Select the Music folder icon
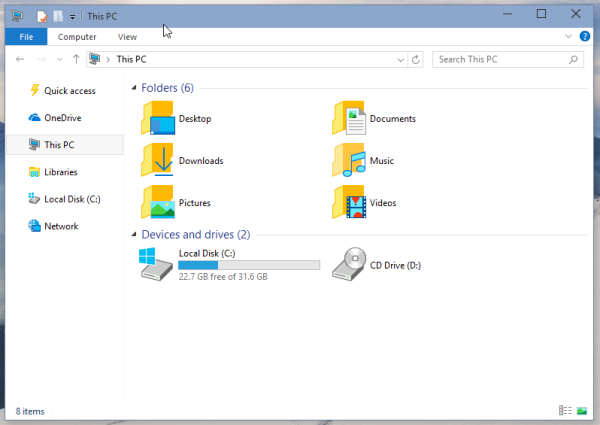 (x=349, y=160)
